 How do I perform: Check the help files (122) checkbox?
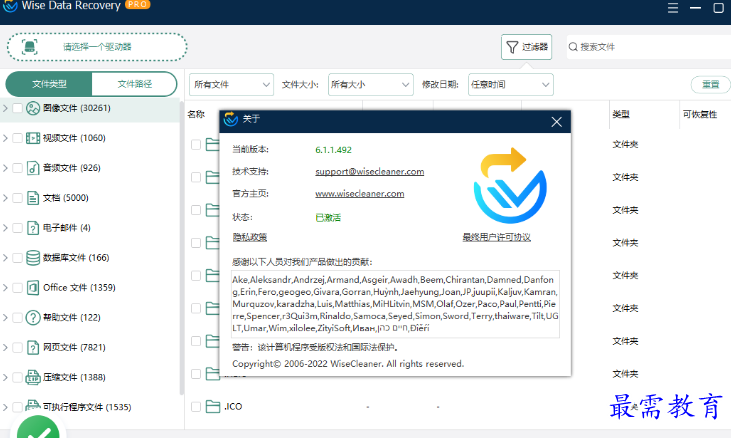pyautogui.click(x=17, y=317)
